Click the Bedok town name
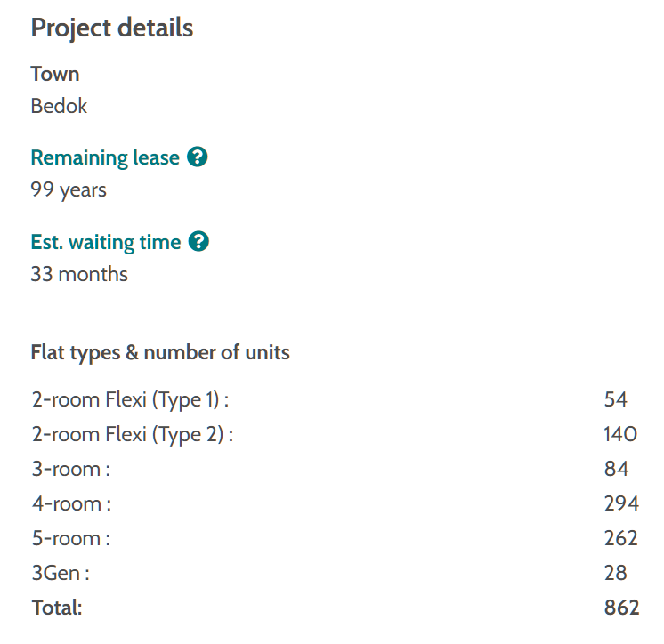 59,106
